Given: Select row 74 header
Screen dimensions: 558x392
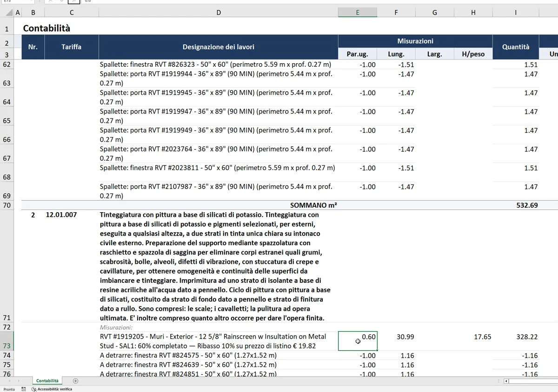Looking at the screenshot, I should [x=7, y=355].
